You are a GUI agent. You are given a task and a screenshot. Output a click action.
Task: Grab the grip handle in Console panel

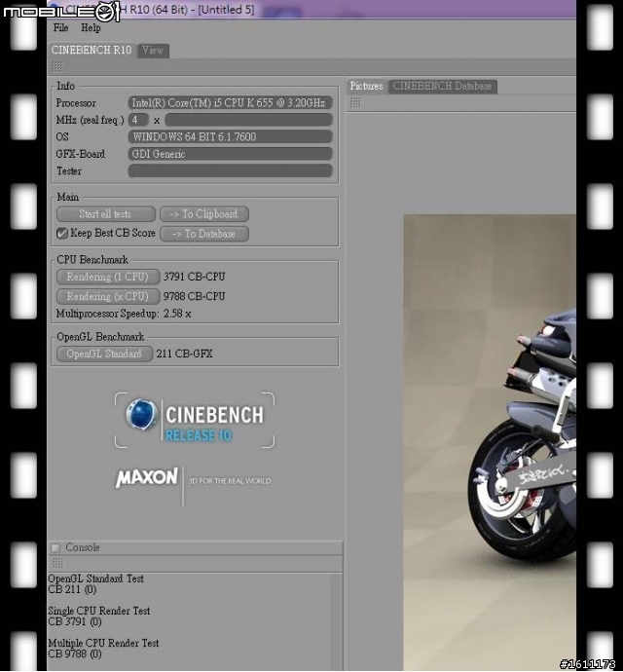click(x=57, y=563)
